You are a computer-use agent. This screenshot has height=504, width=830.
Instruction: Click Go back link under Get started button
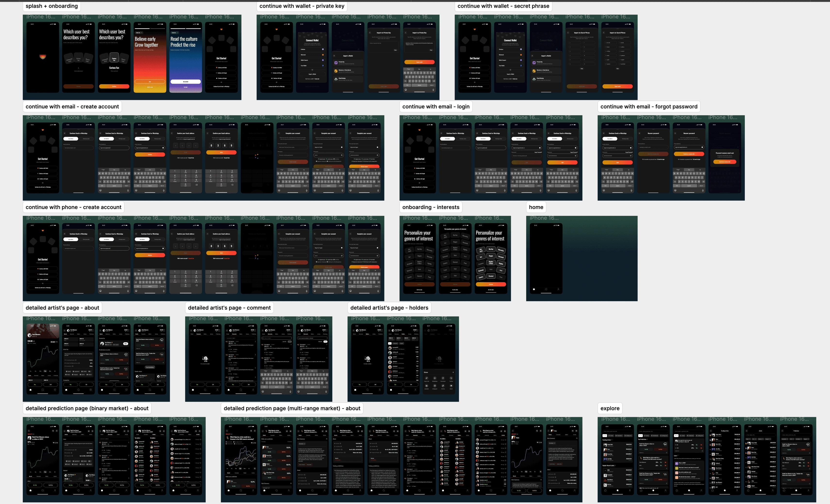point(186,87)
